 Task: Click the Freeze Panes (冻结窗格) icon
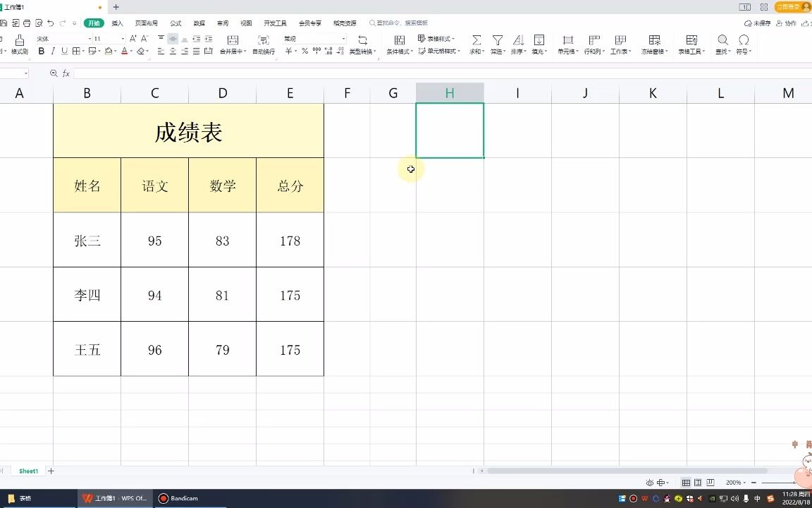654,41
